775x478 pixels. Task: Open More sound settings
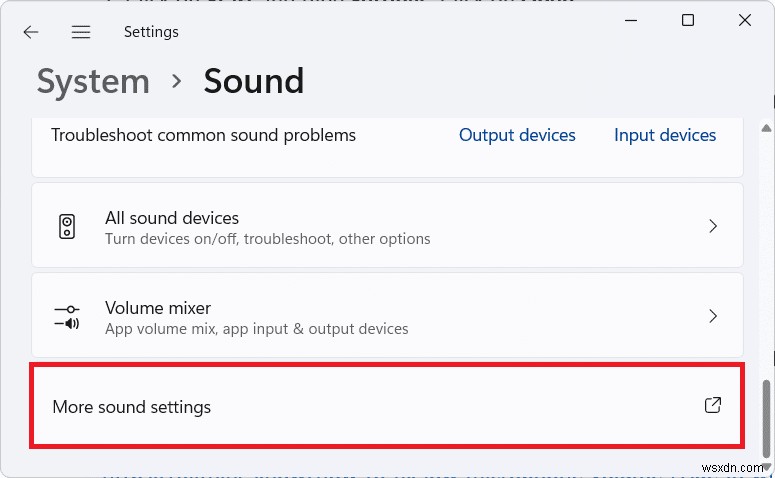click(132, 407)
